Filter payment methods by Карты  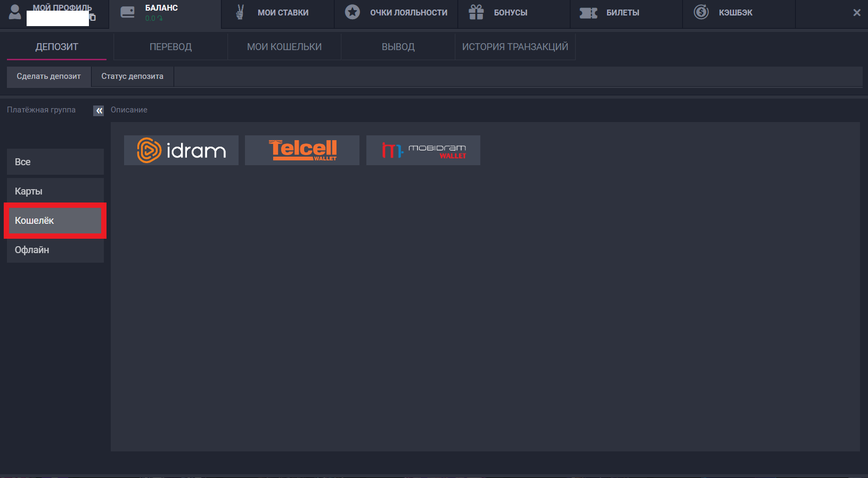point(55,191)
